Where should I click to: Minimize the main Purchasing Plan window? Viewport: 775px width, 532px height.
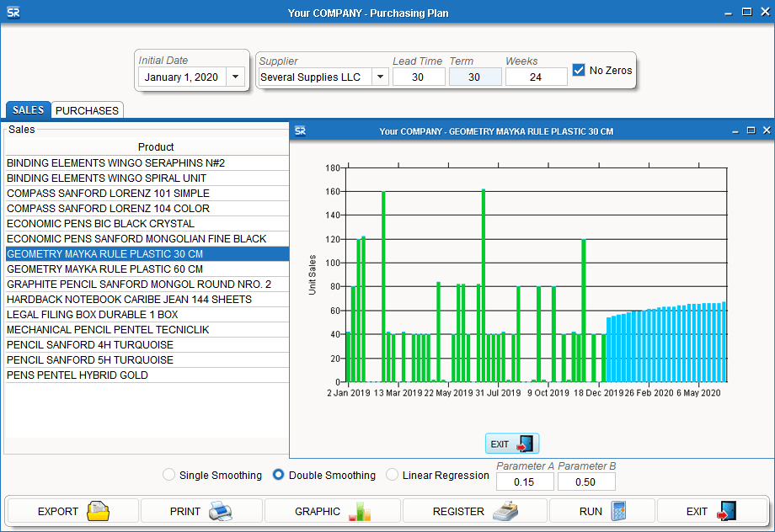pyautogui.click(x=728, y=13)
